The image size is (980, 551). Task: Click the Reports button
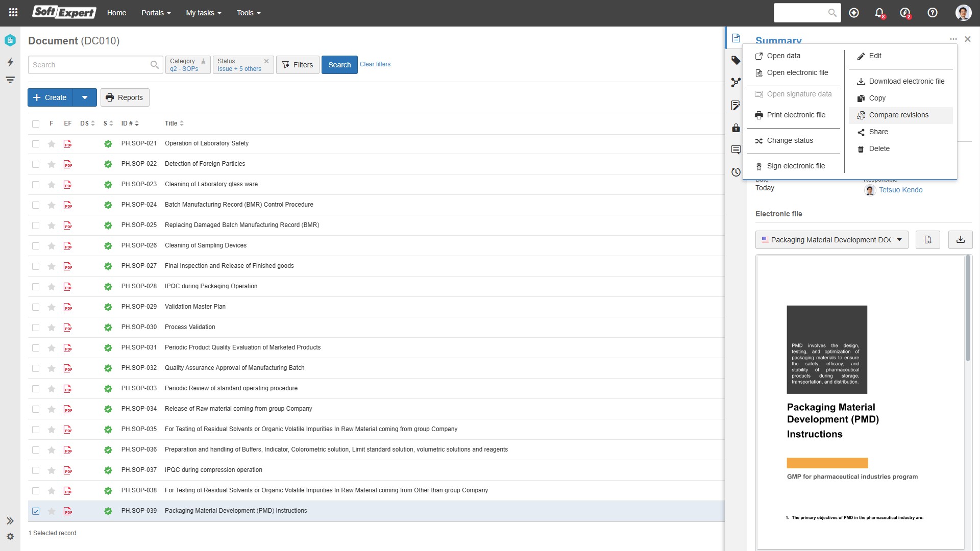125,97
